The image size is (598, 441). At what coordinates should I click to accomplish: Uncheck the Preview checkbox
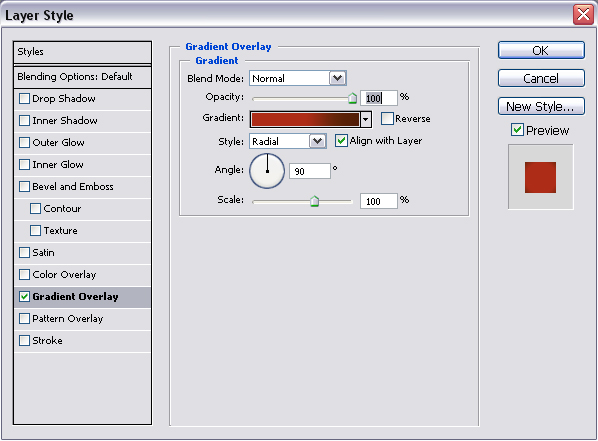517,130
